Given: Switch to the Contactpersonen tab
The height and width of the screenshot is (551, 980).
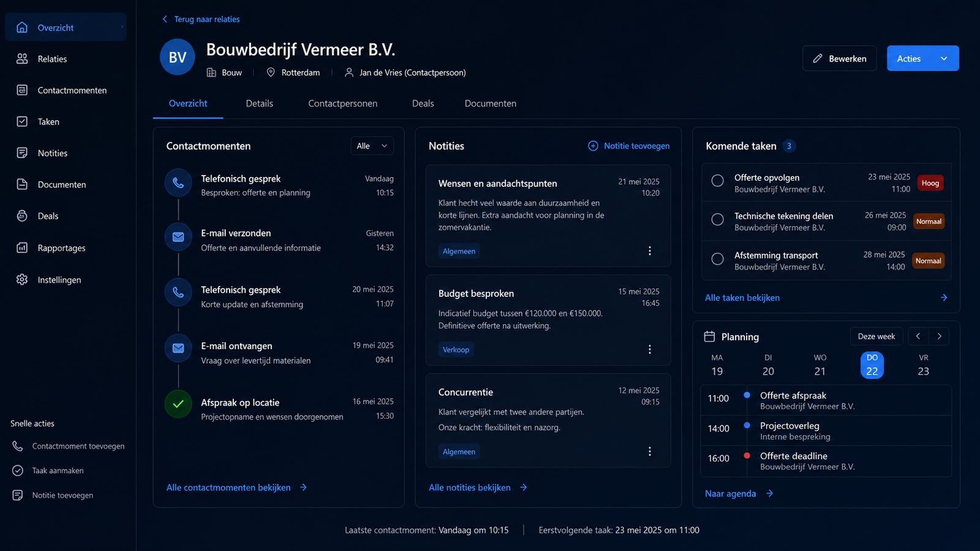Looking at the screenshot, I should (343, 103).
